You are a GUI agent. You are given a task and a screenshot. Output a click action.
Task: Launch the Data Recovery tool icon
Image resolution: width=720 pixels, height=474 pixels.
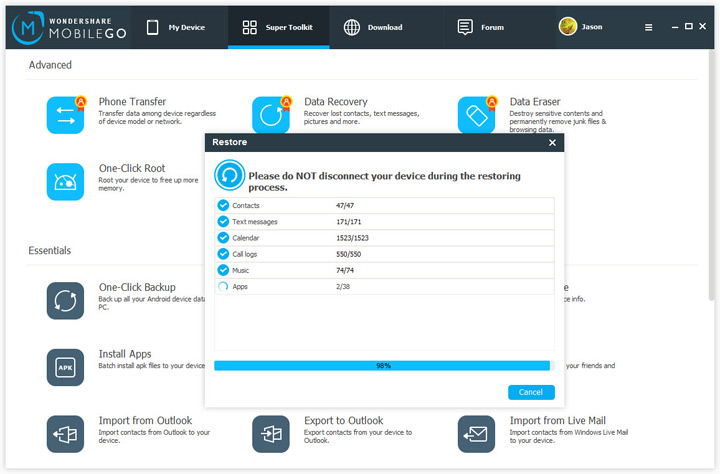tap(271, 115)
